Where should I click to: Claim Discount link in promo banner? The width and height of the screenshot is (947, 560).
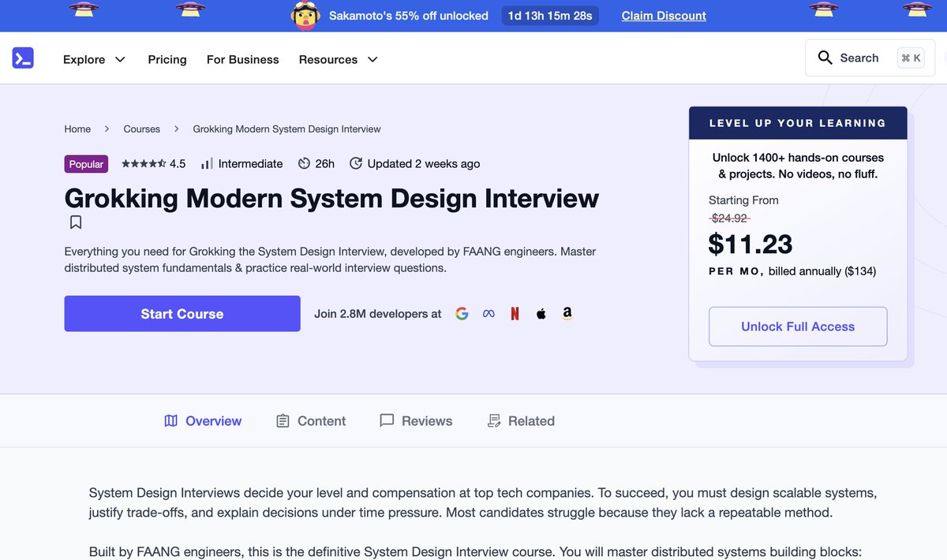[x=664, y=16]
